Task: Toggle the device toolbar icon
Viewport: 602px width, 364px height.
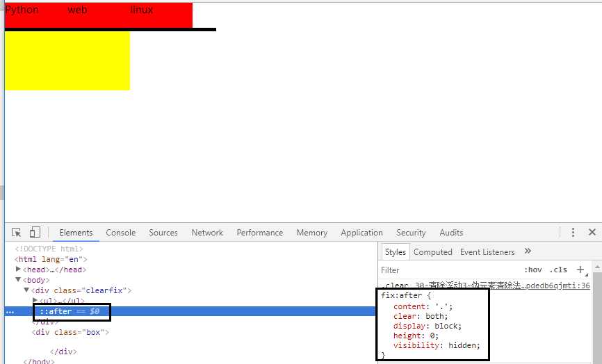Action: point(35,233)
